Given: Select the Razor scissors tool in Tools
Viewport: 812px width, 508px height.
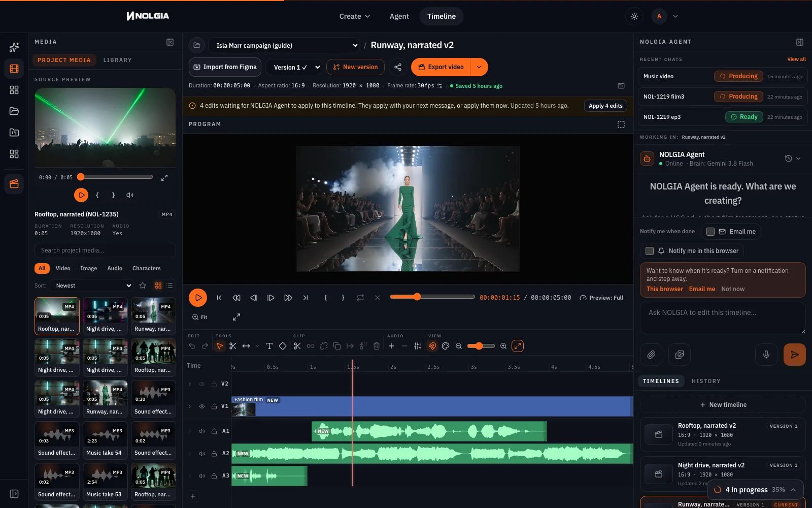Looking at the screenshot, I should 233,346.
